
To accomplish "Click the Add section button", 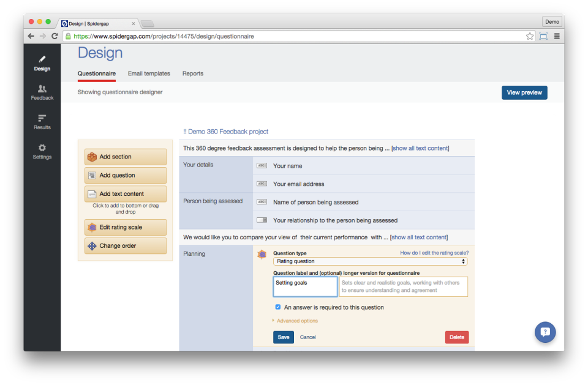I will pyautogui.click(x=126, y=157).
